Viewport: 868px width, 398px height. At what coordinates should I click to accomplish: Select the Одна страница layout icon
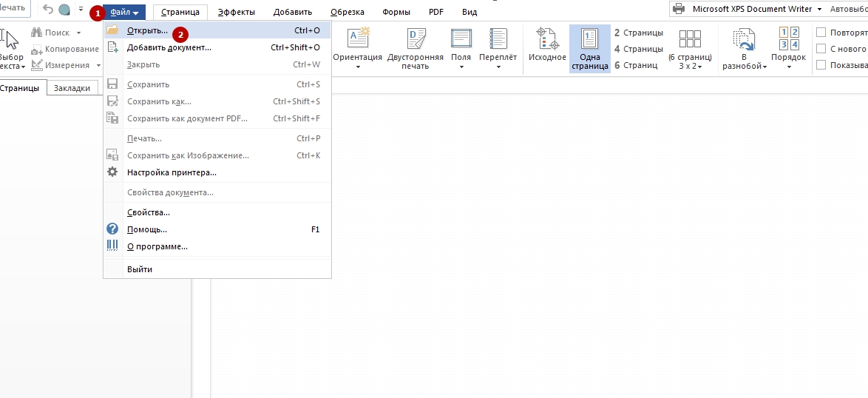coord(589,39)
